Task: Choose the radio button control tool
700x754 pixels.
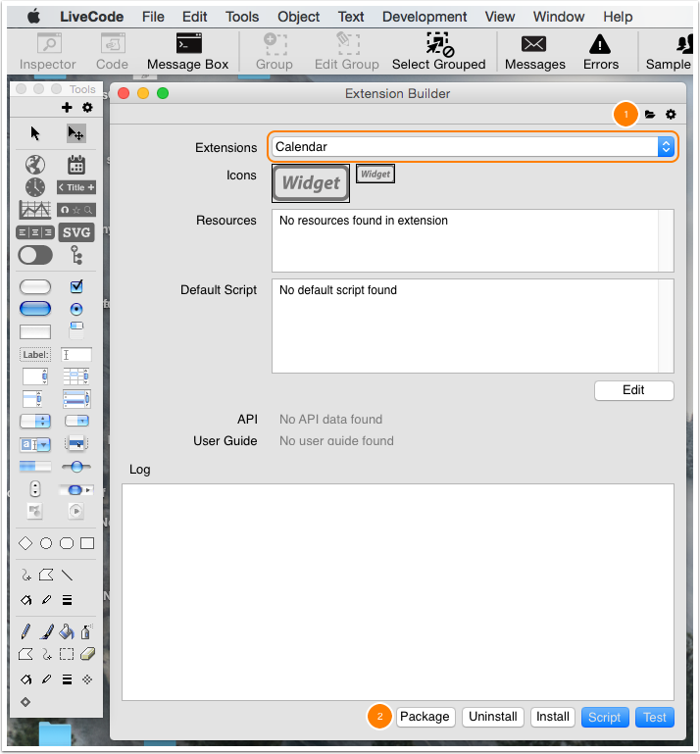Action: point(76,309)
